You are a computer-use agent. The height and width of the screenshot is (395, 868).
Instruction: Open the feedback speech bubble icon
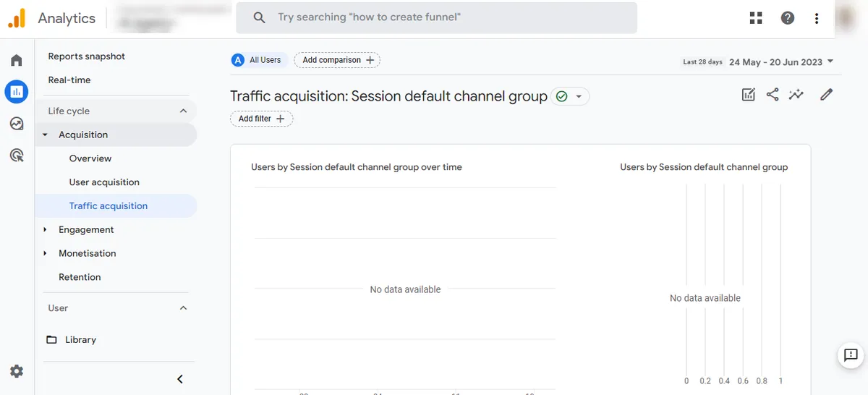pos(851,355)
